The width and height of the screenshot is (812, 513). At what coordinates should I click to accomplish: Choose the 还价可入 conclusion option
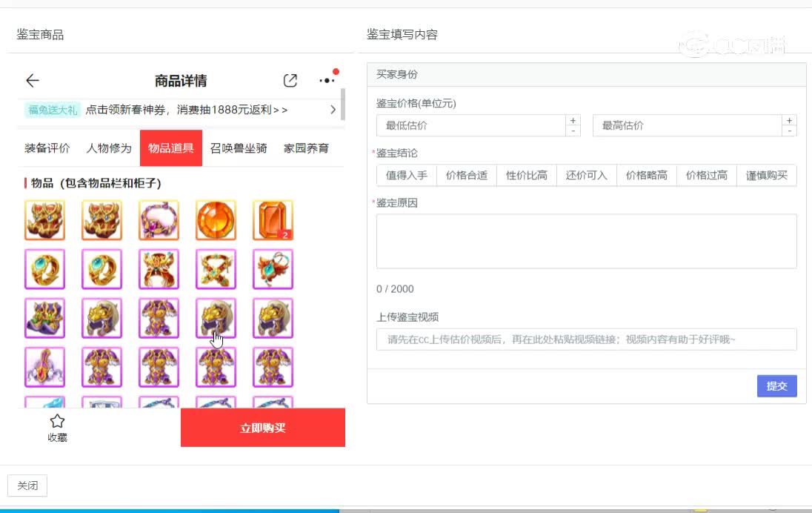coord(587,175)
